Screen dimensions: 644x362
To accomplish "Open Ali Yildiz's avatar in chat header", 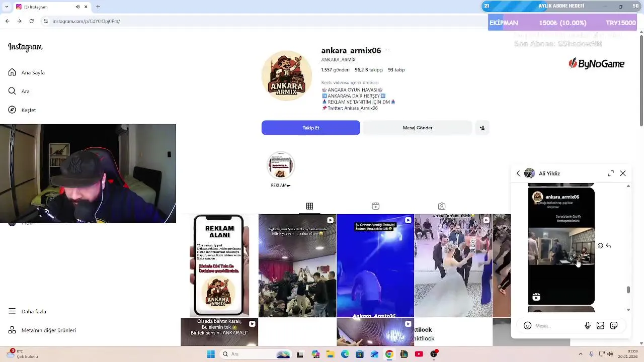I will click(x=529, y=173).
